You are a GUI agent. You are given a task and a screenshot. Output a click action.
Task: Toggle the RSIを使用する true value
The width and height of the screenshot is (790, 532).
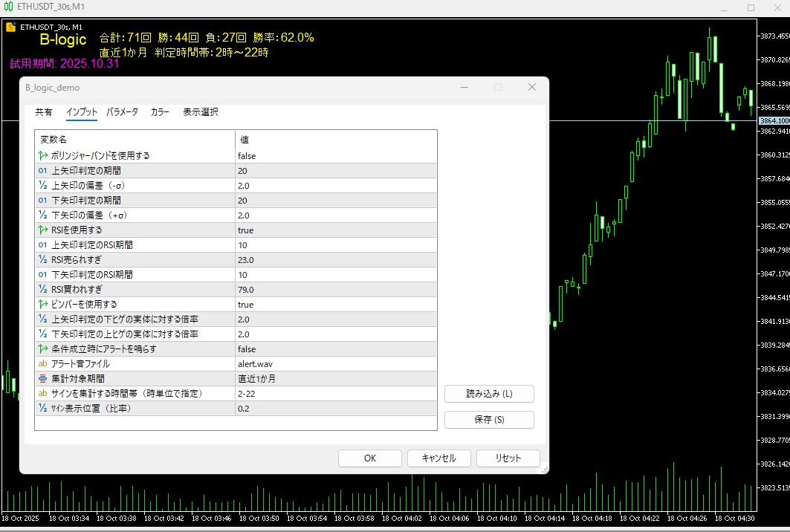tap(334, 230)
